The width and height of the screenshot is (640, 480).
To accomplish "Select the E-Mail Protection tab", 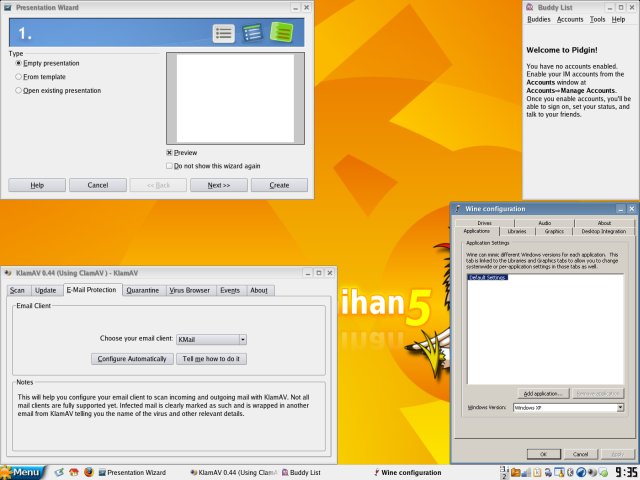I will tap(91, 290).
